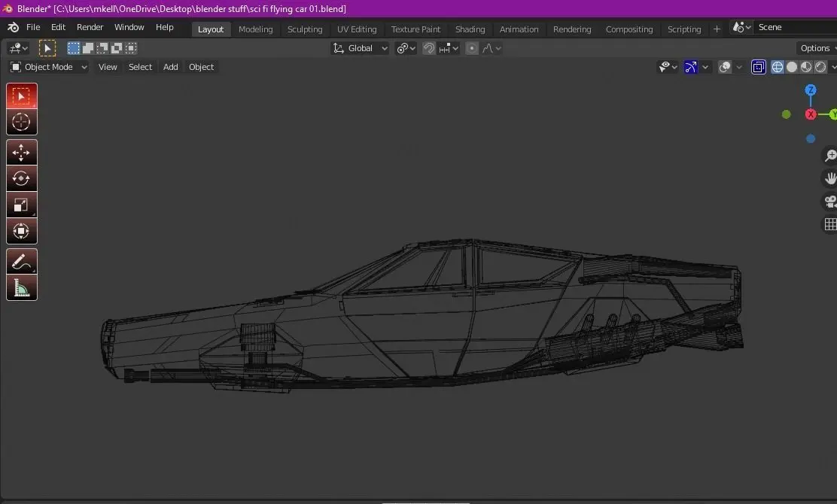This screenshot has height=504, width=837.
Task: Open the viewport View menu
Action: pyautogui.click(x=108, y=67)
